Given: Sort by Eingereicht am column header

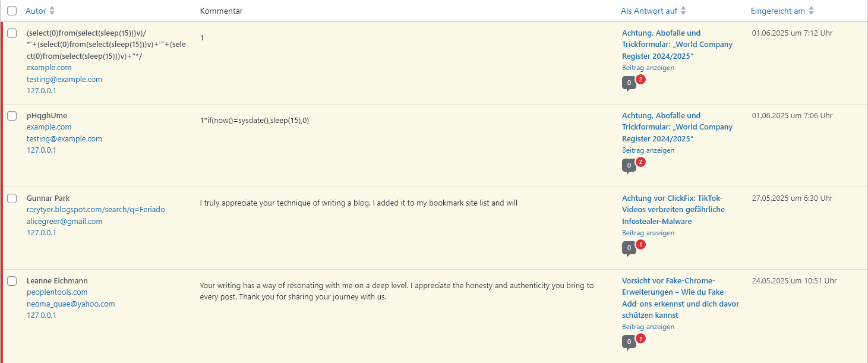Looking at the screenshot, I should click(x=777, y=11).
